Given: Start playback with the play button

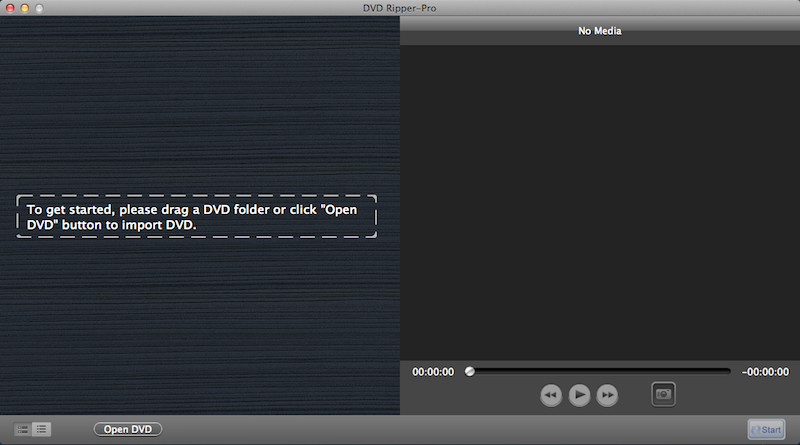Looking at the screenshot, I should click(x=579, y=395).
